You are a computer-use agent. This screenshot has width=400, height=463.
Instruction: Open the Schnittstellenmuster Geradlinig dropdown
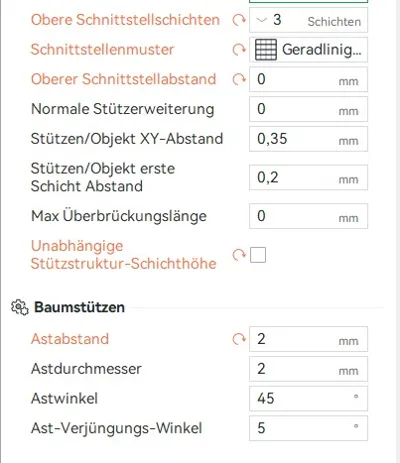click(x=308, y=50)
